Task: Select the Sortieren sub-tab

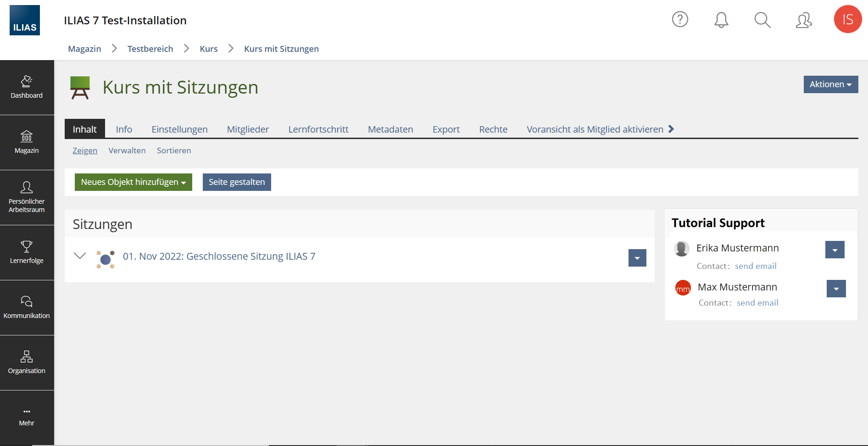Action: click(x=174, y=151)
